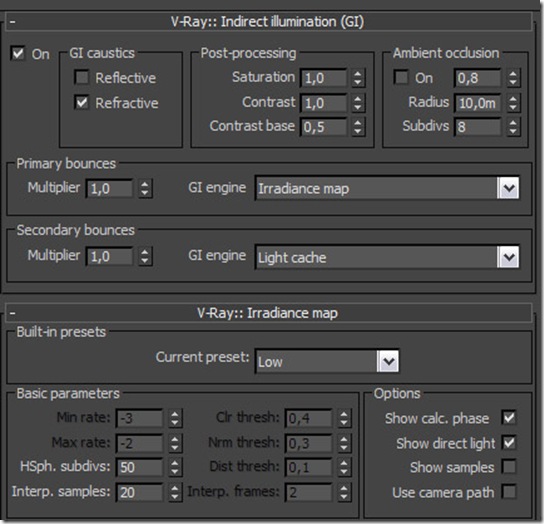Click the Ambient occlusion Radius field
The width and height of the screenshot is (544, 524).
478,103
